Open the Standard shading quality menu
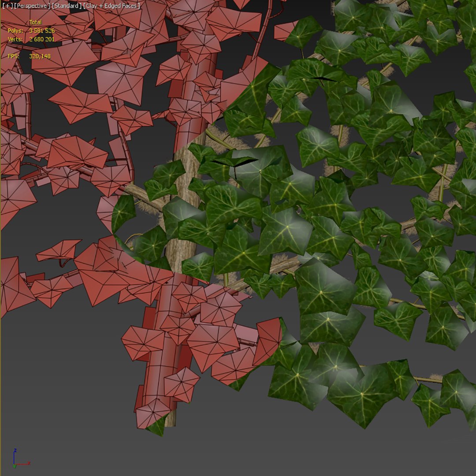This screenshot has width=476, height=476. 67,6
